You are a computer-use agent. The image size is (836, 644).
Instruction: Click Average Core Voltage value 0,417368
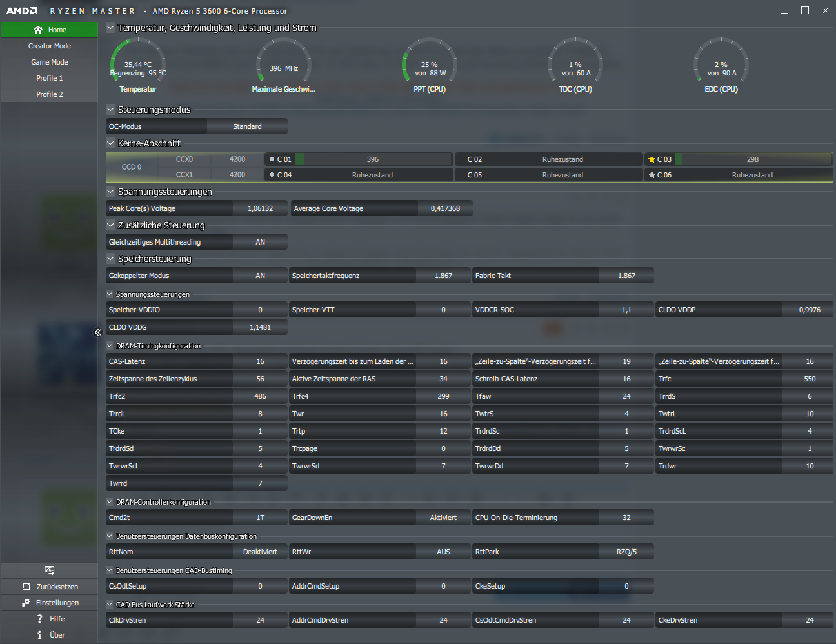coord(445,208)
